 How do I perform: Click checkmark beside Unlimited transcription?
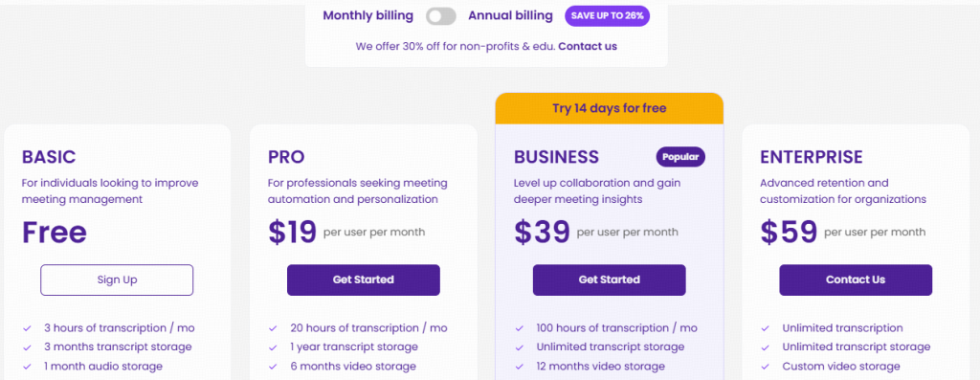[766, 328]
